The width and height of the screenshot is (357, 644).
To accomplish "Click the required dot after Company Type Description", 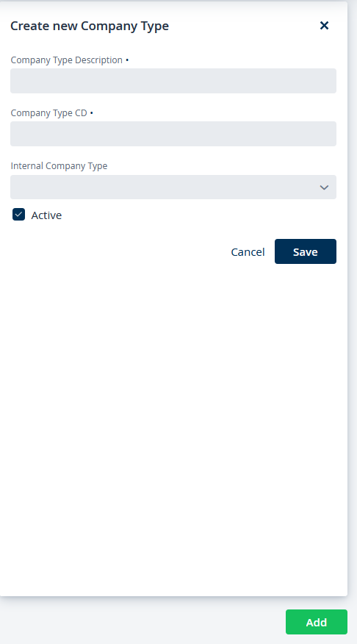I will pyautogui.click(x=127, y=60).
